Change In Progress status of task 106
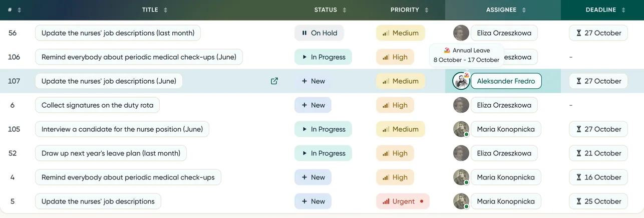Viewport: 644px width, 218px height. pyautogui.click(x=323, y=57)
